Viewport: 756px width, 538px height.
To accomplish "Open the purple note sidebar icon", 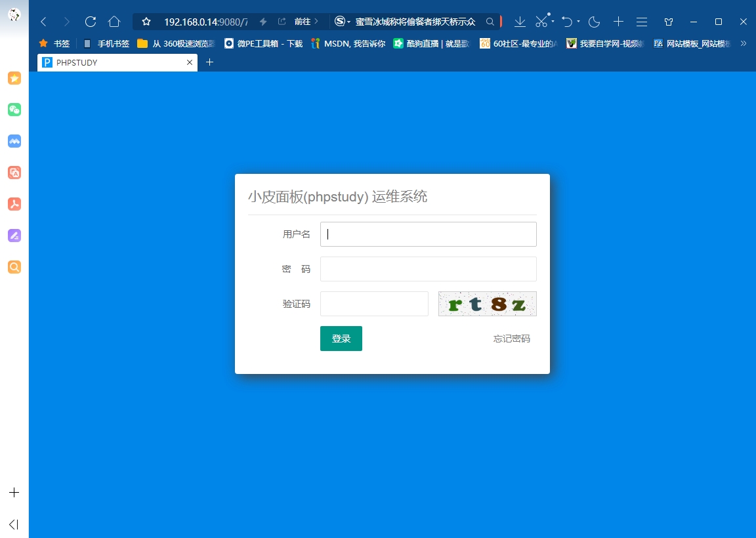I will coord(14,236).
